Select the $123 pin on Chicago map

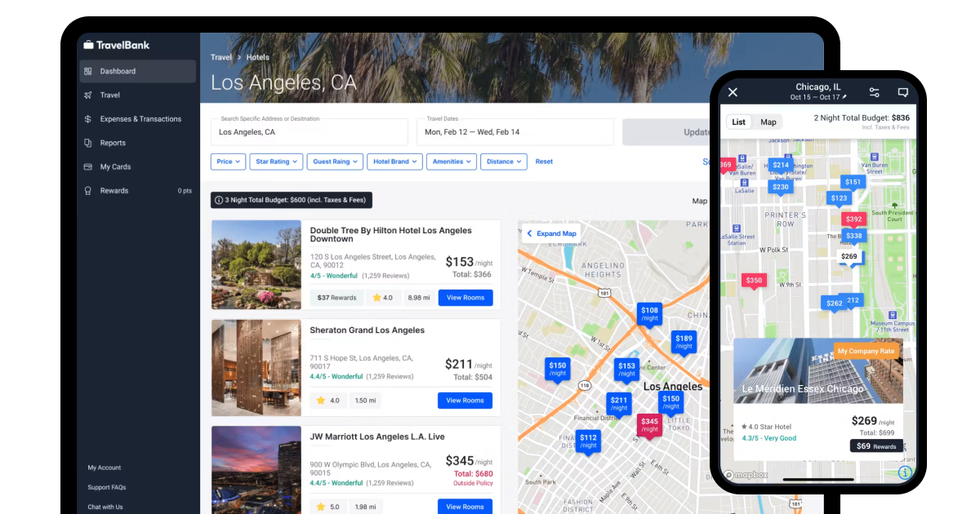[839, 198]
